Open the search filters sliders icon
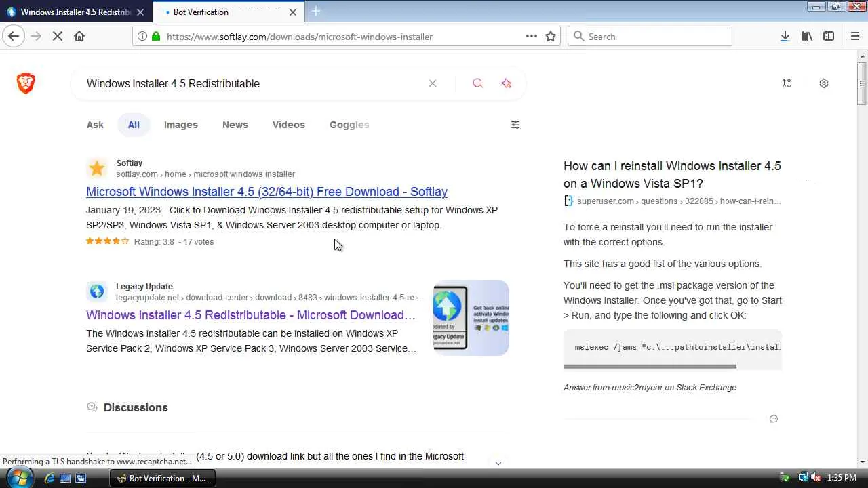This screenshot has width=868, height=488. click(515, 125)
